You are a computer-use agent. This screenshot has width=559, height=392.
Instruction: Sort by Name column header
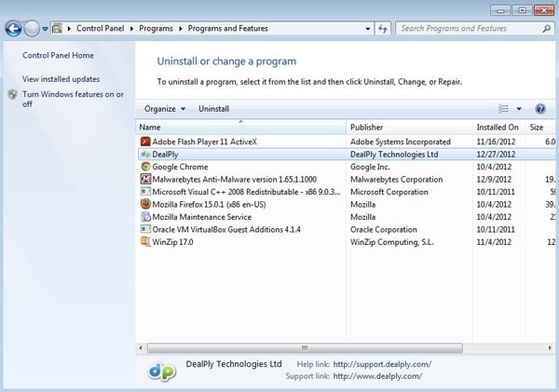(240, 128)
